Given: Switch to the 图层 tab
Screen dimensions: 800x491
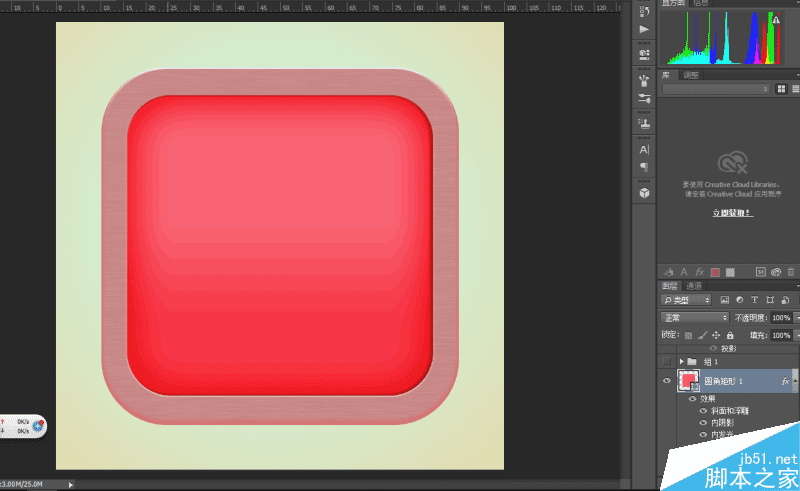Looking at the screenshot, I should 669,286.
